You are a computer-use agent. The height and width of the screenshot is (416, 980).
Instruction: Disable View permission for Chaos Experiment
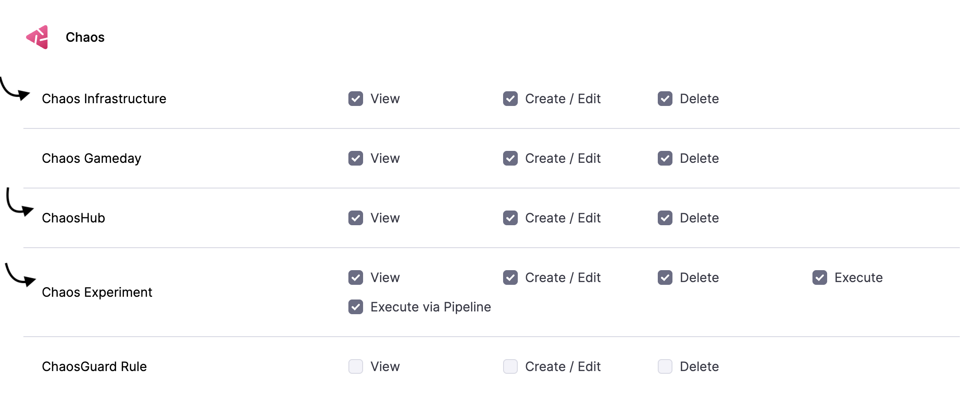pos(356,277)
